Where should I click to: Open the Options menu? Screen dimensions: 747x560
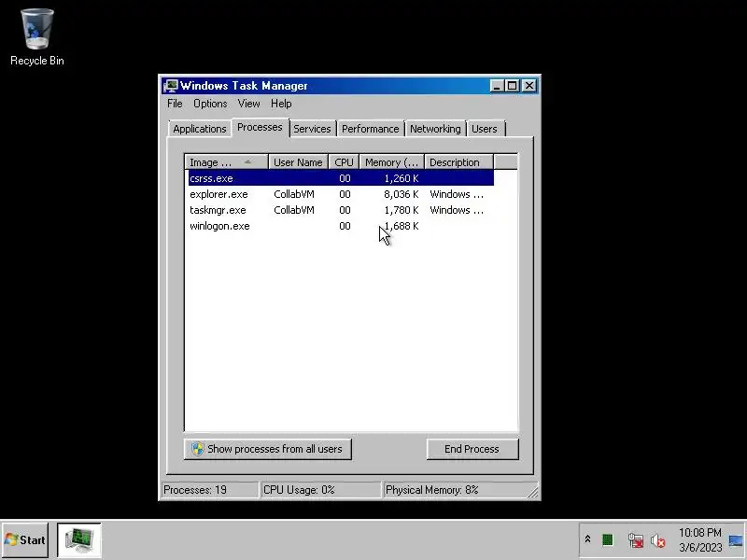210,104
